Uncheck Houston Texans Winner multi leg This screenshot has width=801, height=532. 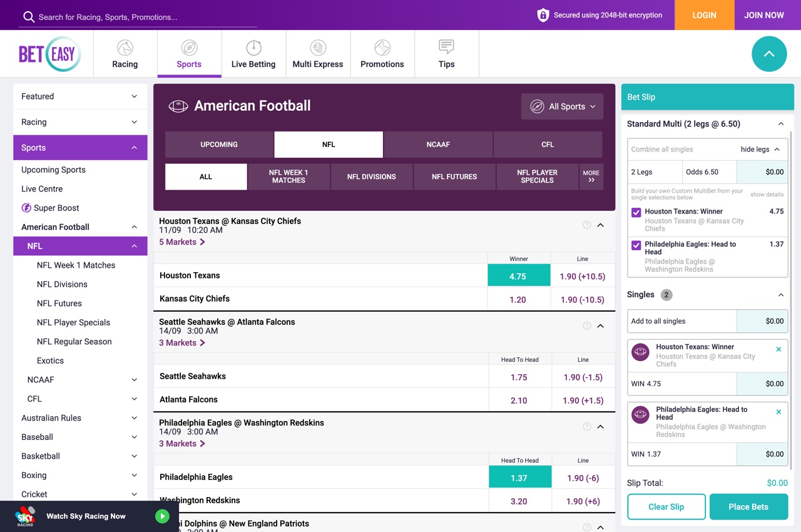click(636, 213)
